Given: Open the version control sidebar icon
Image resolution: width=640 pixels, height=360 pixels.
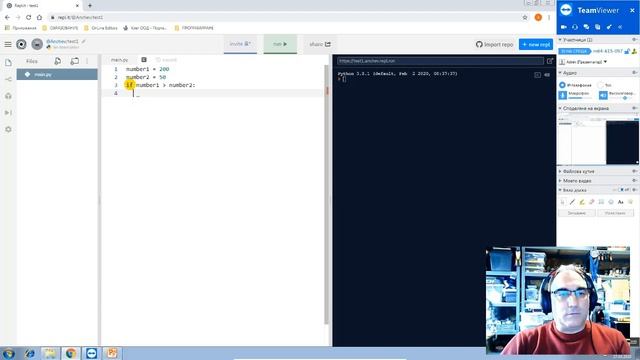Looking at the screenshot, I should pos(8,79).
